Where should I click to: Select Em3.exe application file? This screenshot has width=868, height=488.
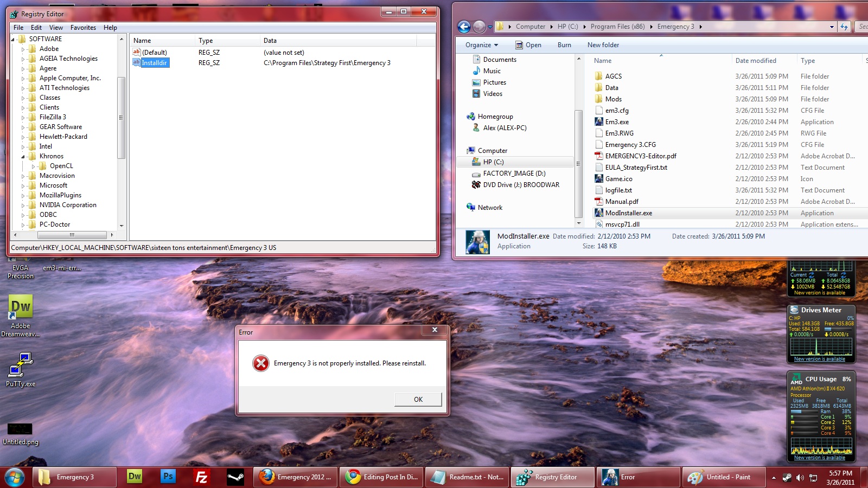tap(617, 122)
